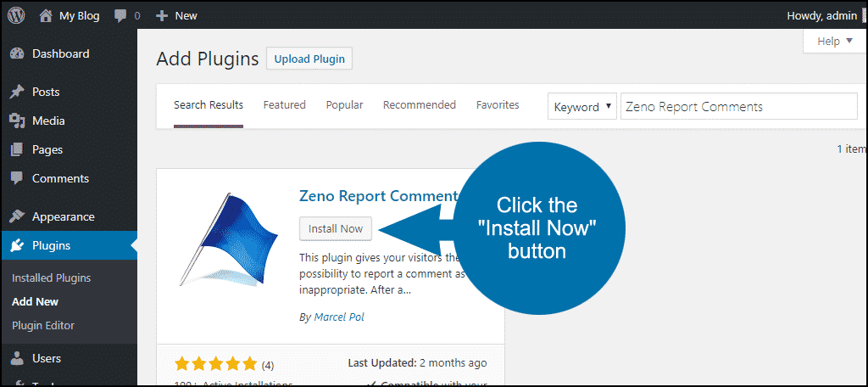Click the Users person icon
The image size is (868, 387).
pos(18,359)
